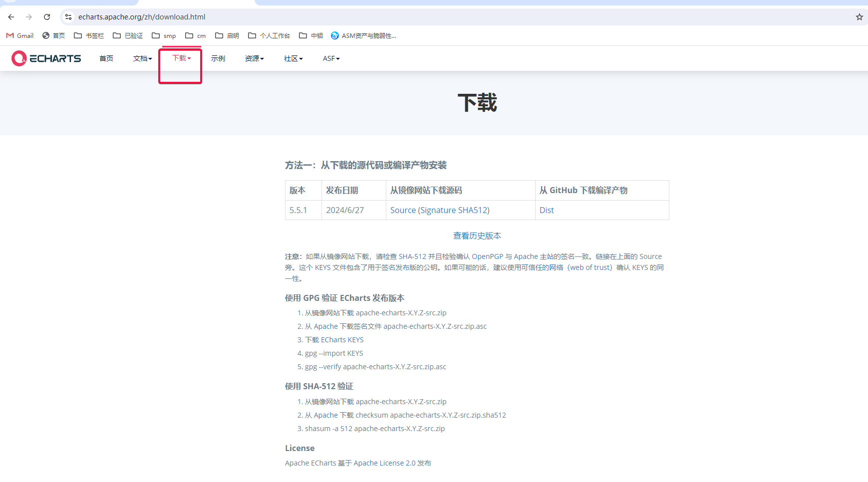This screenshot has width=868, height=482.
Task: Click the Dist link for GitHub builds
Action: pyautogui.click(x=547, y=210)
